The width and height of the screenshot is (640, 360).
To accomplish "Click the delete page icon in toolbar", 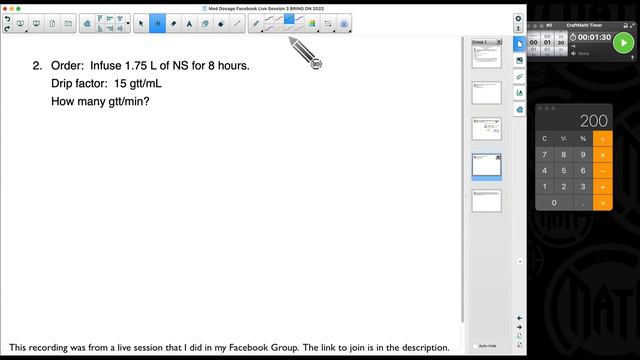I will tap(68, 24).
